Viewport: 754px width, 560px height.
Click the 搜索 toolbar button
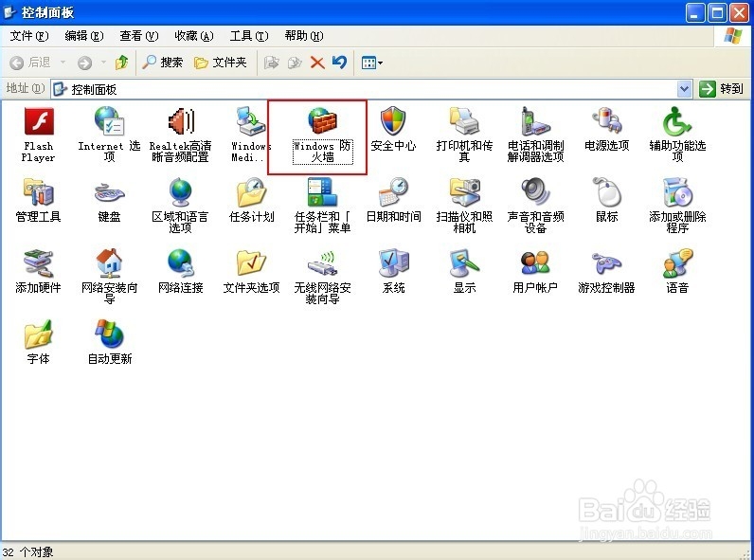(x=162, y=63)
